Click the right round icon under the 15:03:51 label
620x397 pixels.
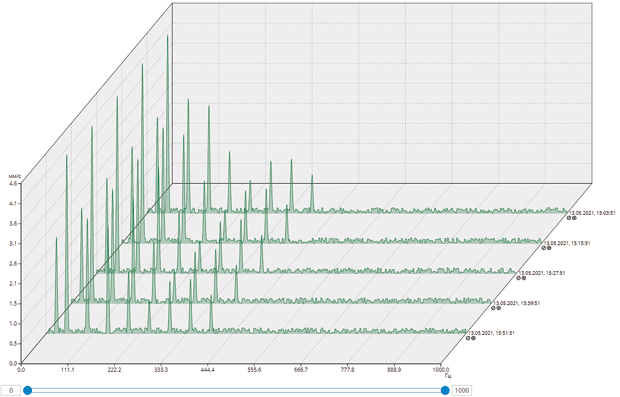[x=575, y=218]
